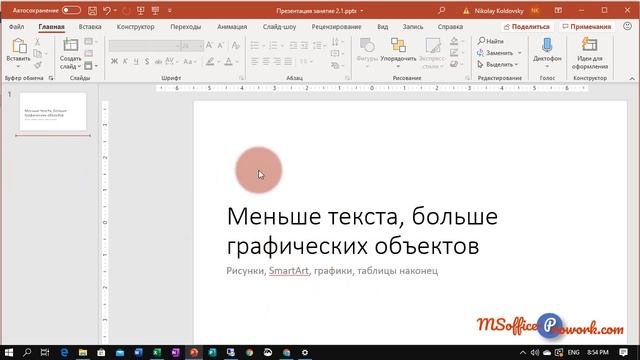This screenshot has height=360, width=640.
Task: Open Шрифт group dialog launcher
Action: pyautogui.click(x=241, y=78)
